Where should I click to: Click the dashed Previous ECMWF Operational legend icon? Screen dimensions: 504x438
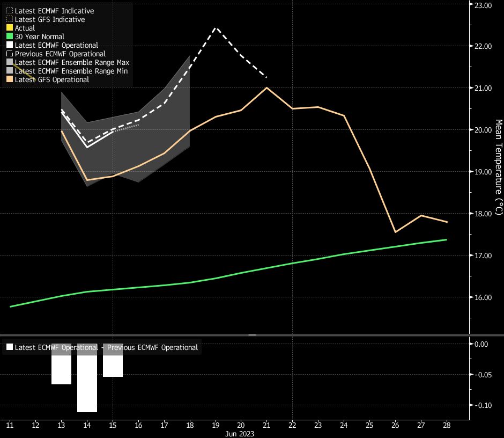10,54
